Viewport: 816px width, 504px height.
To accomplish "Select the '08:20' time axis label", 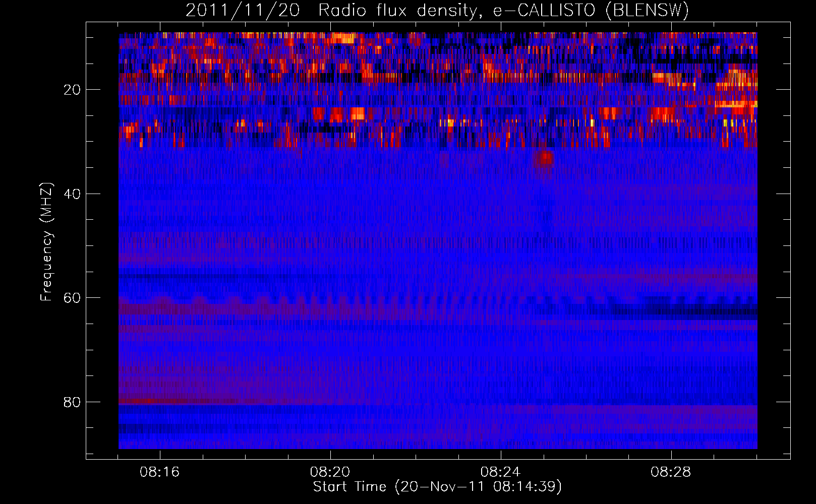I will [x=330, y=472].
